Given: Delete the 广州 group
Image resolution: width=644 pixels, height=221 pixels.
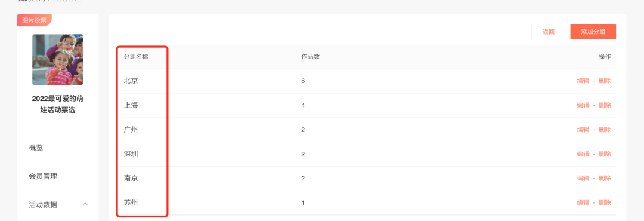Looking at the screenshot, I should tap(605, 130).
